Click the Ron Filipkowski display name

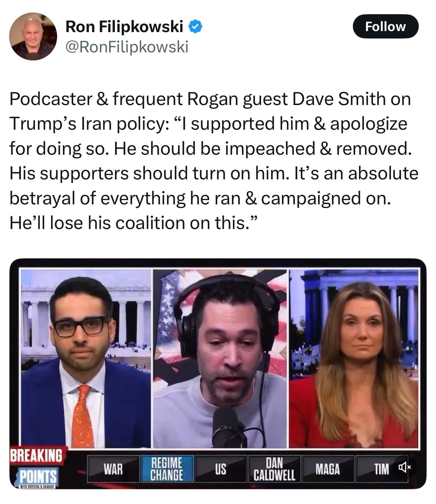point(124,26)
